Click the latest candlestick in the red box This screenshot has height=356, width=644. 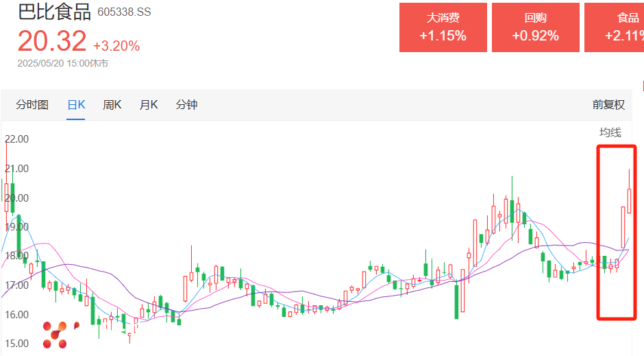pyautogui.click(x=629, y=200)
